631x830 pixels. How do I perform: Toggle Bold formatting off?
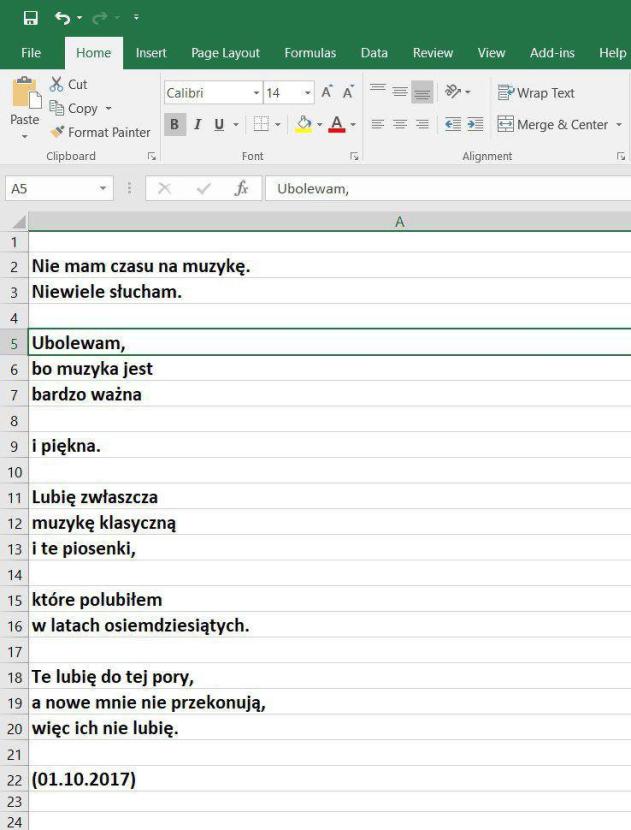tap(174, 125)
